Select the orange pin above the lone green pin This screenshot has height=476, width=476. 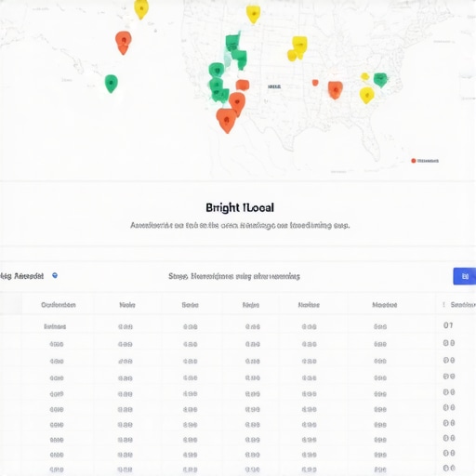pos(124,43)
